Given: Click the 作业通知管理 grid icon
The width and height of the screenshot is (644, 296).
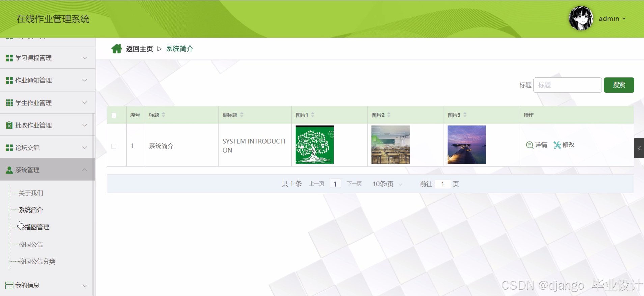Looking at the screenshot, I should pyautogui.click(x=9, y=80).
